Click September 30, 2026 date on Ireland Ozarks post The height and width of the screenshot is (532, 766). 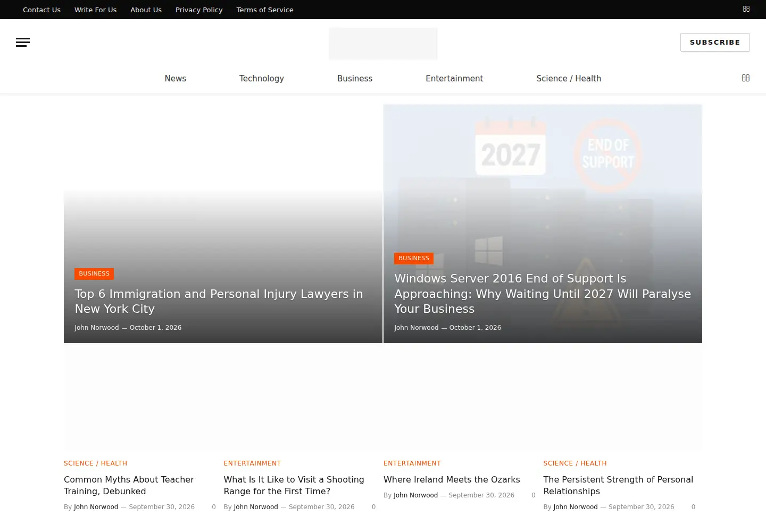pyautogui.click(x=481, y=495)
